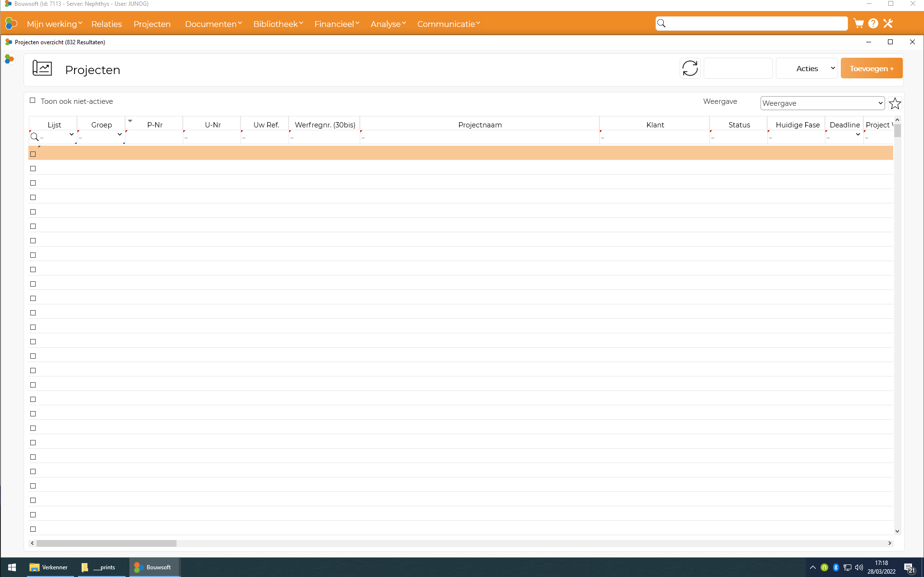This screenshot has width=924, height=577.
Task: Click the volume icon in the system tray
Action: click(859, 567)
